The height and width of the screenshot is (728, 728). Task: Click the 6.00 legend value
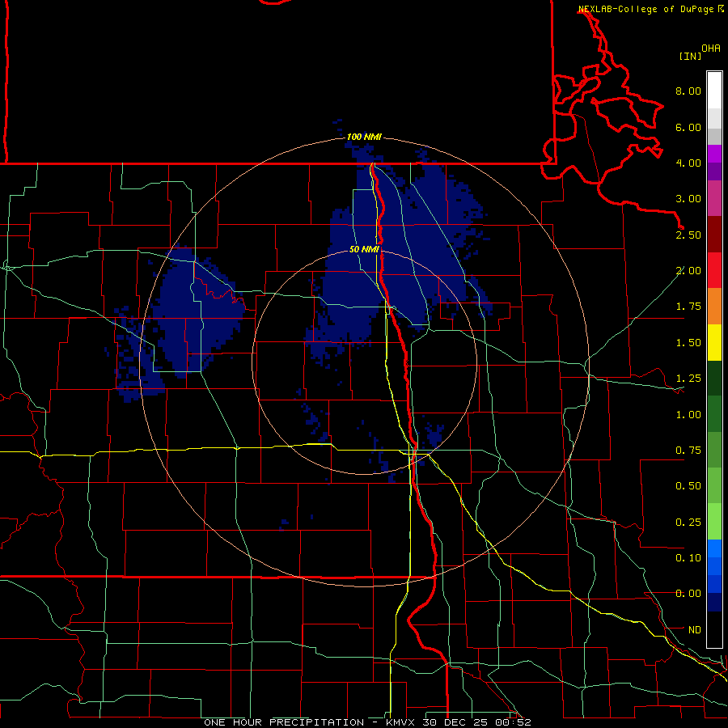(688, 127)
